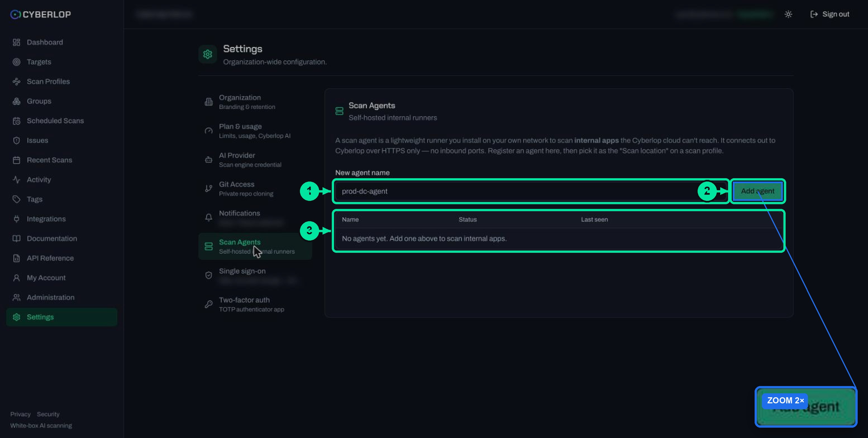The width and height of the screenshot is (868, 438).
Task: Click the Integrations plug icon
Action: (x=16, y=219)
